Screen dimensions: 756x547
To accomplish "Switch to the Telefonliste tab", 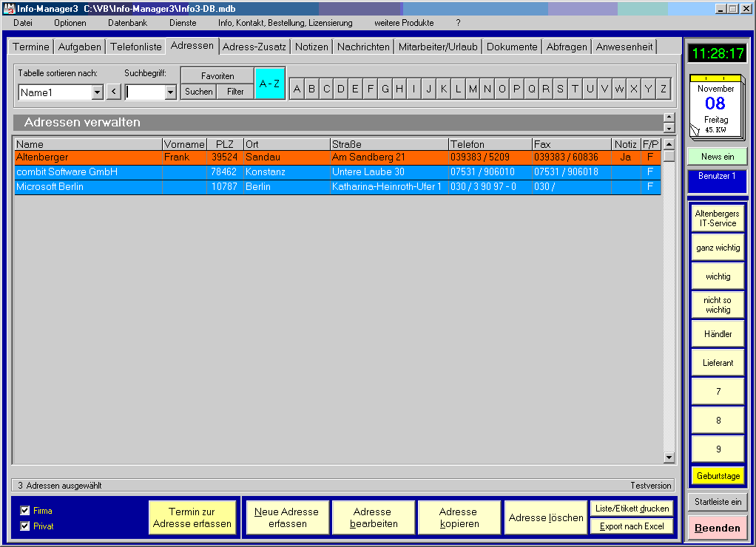I will click(136, 47).
